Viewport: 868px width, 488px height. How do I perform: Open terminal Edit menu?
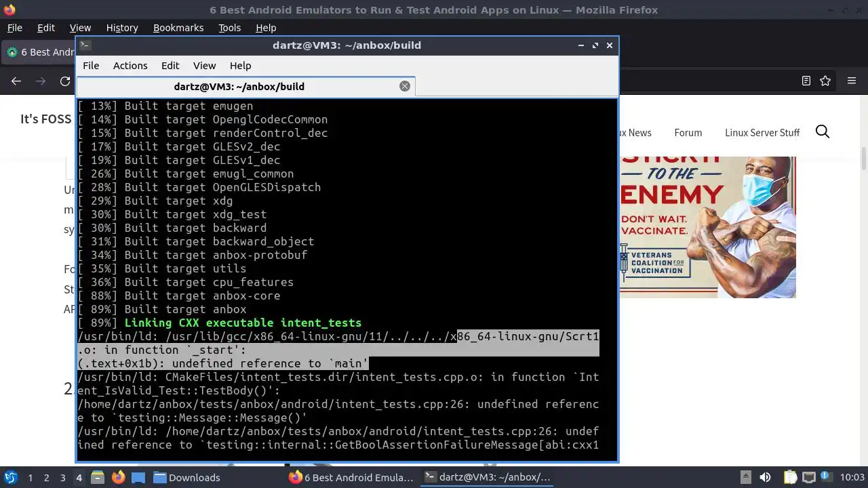[x=170, y=66]
